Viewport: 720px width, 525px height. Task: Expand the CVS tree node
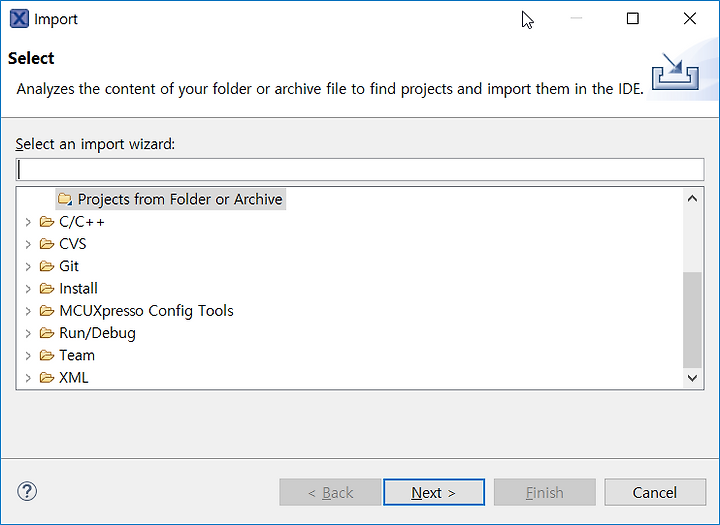28,244
